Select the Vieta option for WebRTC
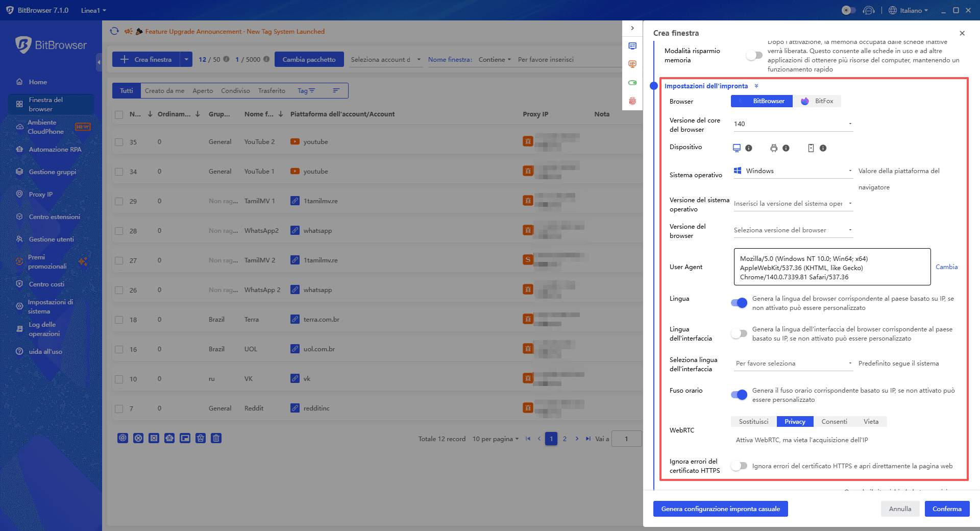980x531 pixels. point(871,422)
